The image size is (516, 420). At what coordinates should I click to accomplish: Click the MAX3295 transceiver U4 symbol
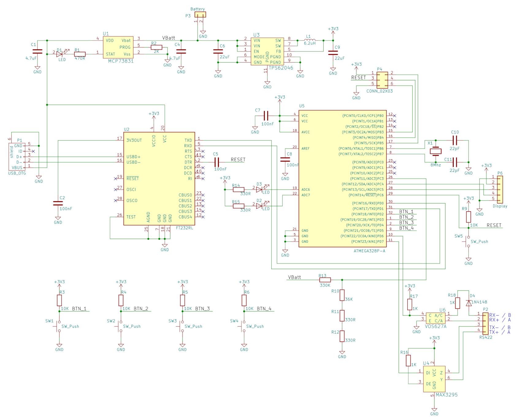point(434,379)
